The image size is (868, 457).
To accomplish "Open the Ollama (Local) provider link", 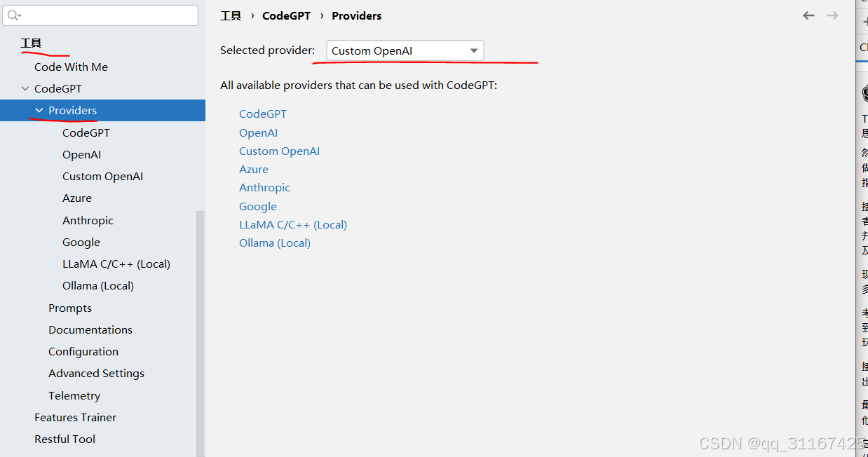I will [x=274, y=243].
